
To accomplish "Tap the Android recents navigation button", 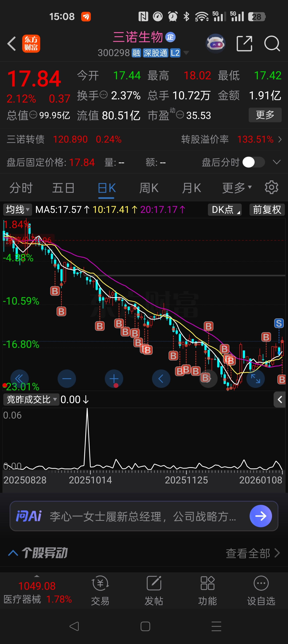I will pyautogui.click(x=216, y=626).
